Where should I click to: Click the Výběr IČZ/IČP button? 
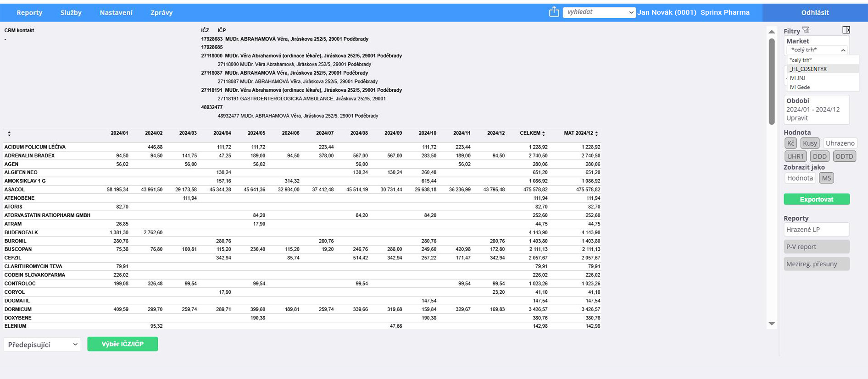(x=122, y=344)
